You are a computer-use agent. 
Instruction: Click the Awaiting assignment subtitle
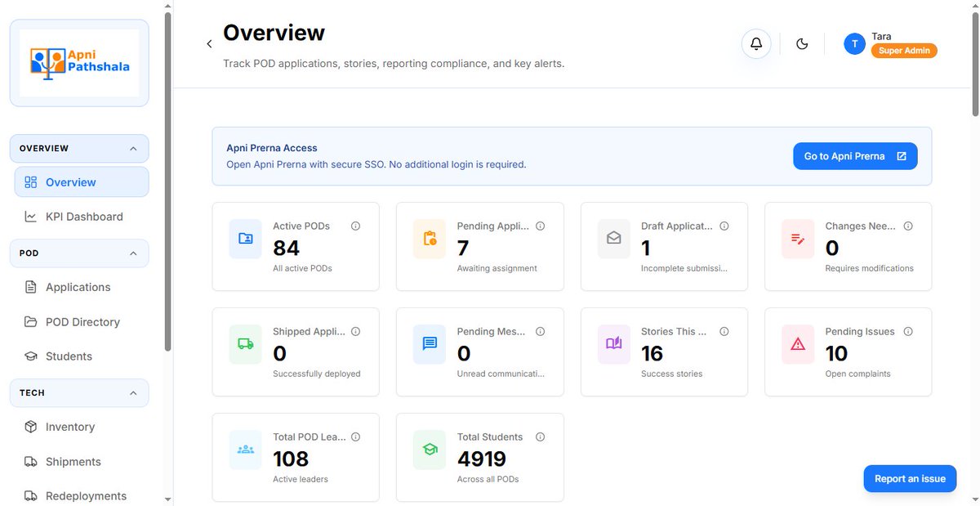497,268
